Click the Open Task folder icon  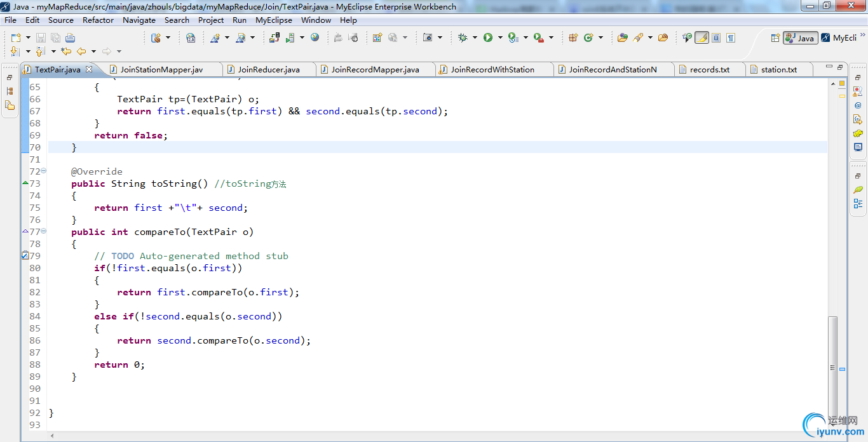pyautogui.click(x=663, y=38)
